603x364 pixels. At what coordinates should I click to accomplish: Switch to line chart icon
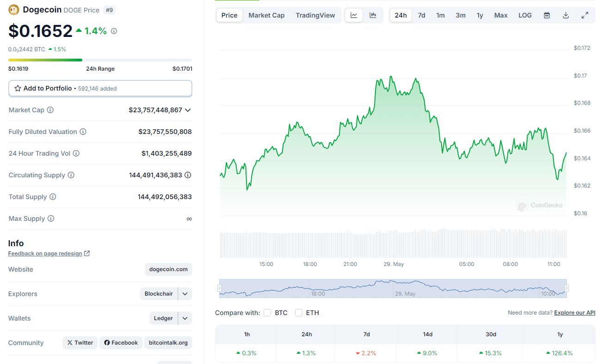(354, 15)
